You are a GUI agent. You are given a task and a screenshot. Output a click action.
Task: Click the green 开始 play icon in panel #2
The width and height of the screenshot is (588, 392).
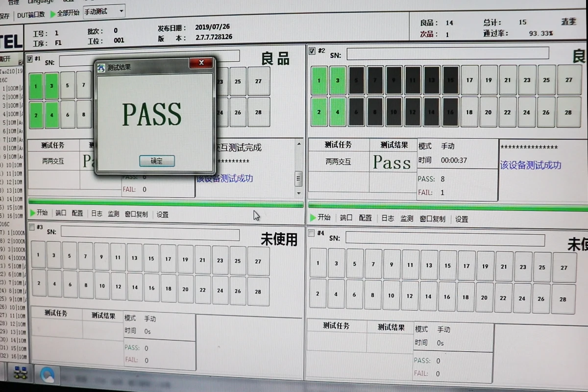tap(313, 218)
